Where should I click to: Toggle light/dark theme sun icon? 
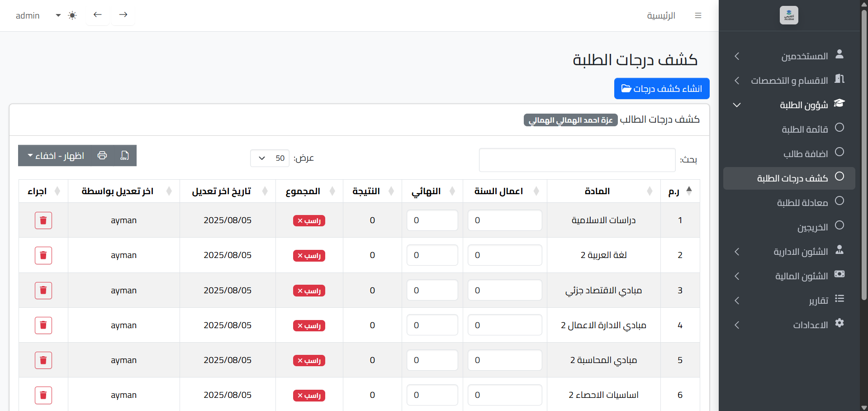point(72,15)
